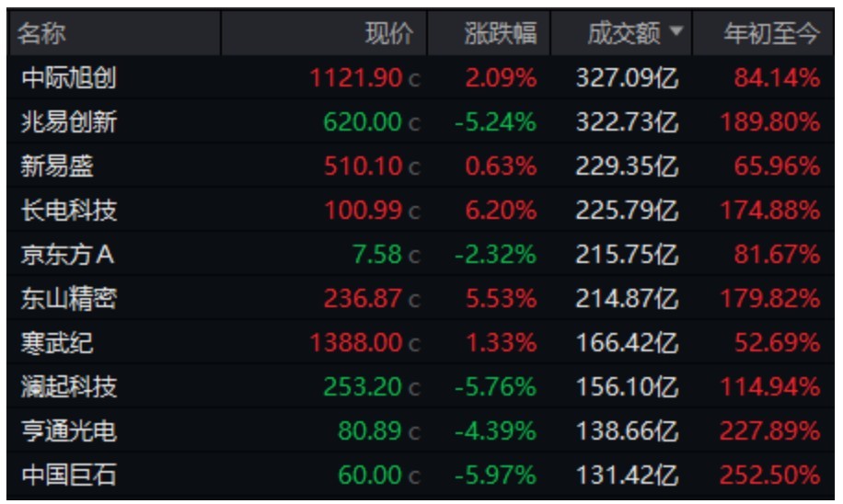Click turnover 138.66亿

point(627,431)
